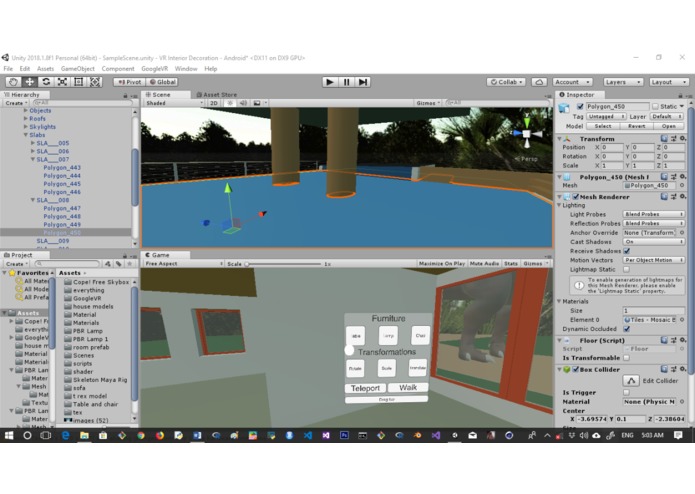The image size is (695, 494).
Task: Adjust the Game view Scale slider
Action: [283, 264]
